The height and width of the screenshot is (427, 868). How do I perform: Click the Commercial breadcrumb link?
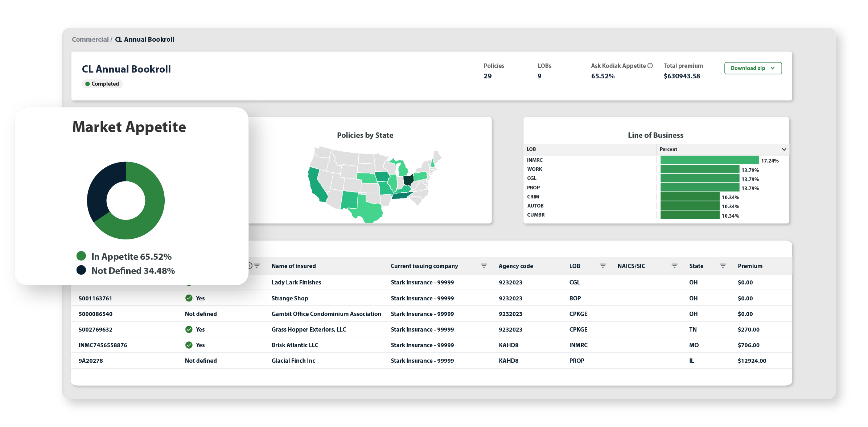90,39
